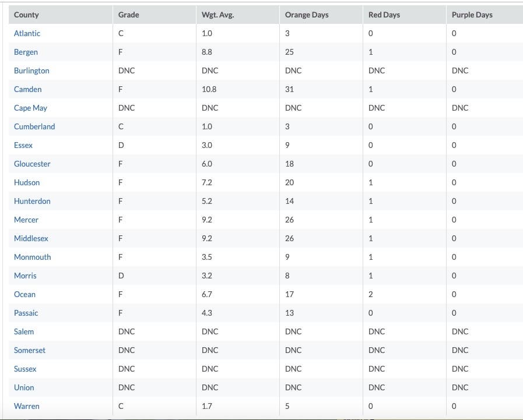Open the Mercer county link

coord(26,220)
